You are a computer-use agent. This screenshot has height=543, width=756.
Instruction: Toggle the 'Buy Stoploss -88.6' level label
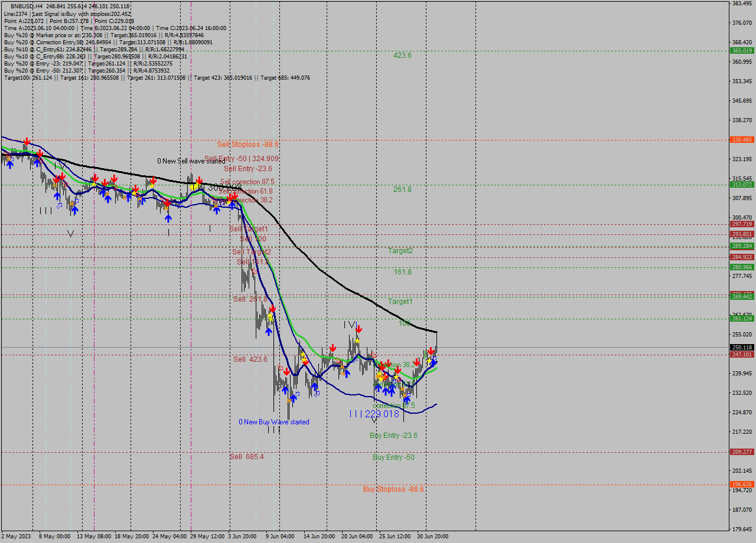pyautogui.click(x=392, y=489)
